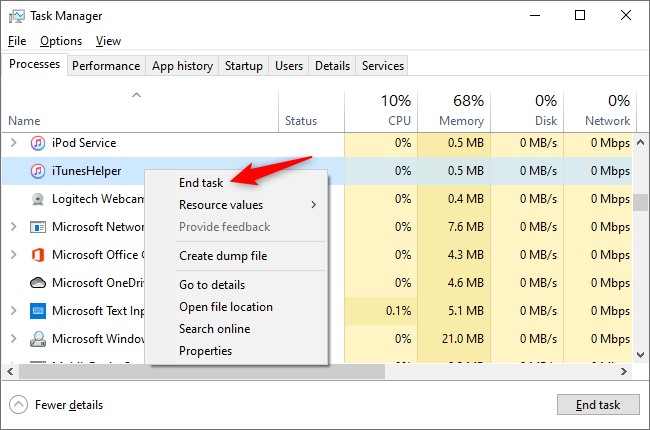Select the Processes tab
The image size is (650, 430).
(34, 64)
